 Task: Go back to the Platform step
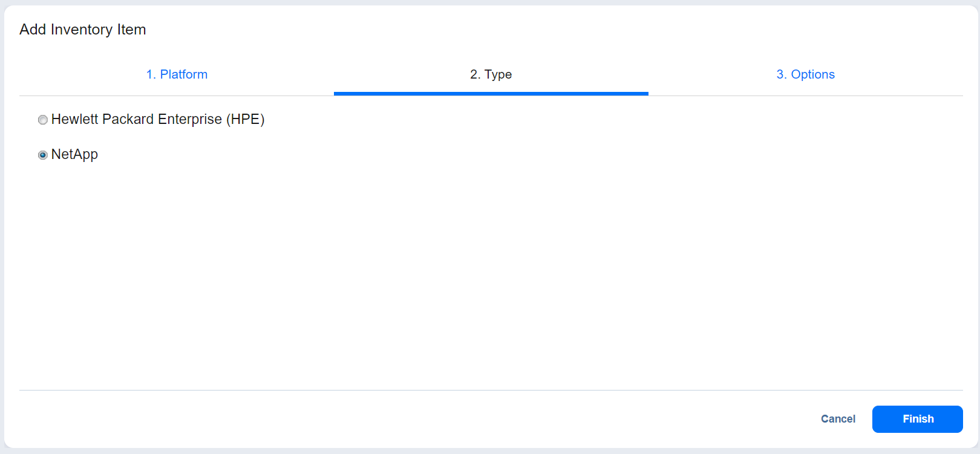click(x=177, y=74)
